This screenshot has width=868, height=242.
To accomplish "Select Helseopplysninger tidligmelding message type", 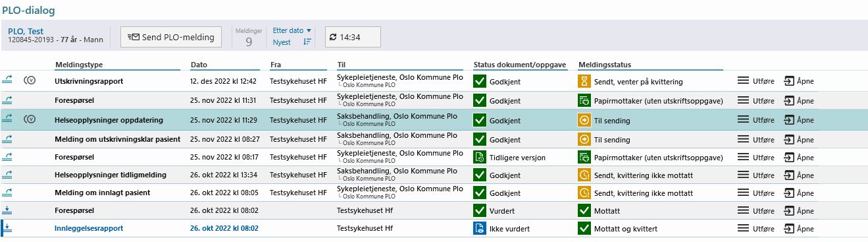I will pos(111,175).
